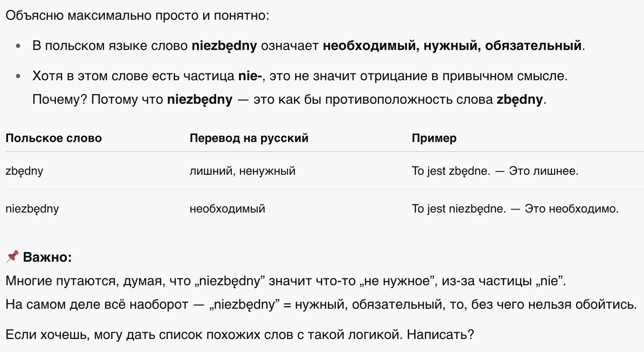The image size is (644, 352).
Task: Click the sentence starting 'На самом деле всё наоборот'
Action: click(x=321, y=304)
